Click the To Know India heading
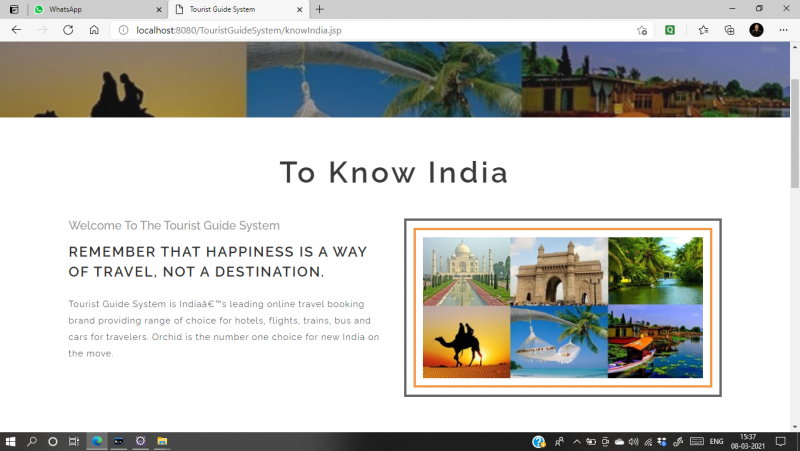 (x=394, y=172)
